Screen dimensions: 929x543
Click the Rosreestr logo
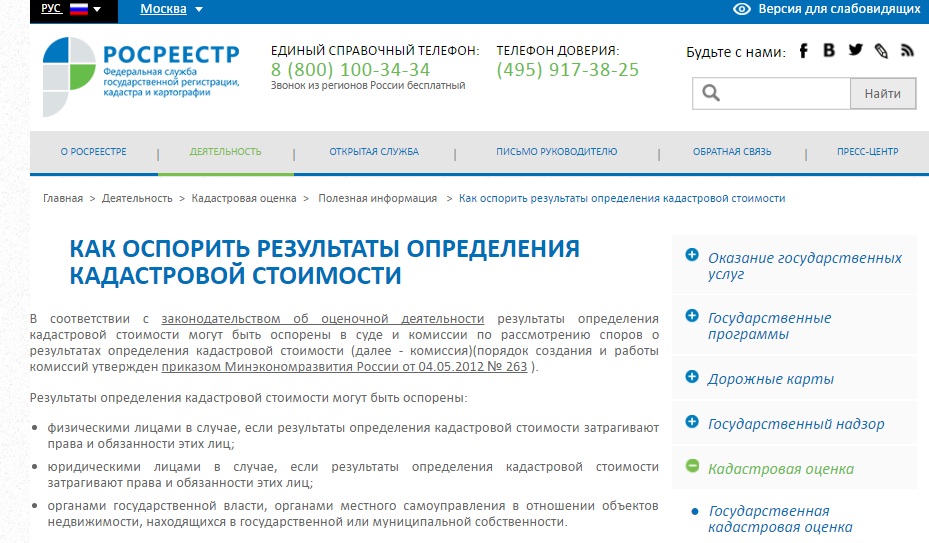point(141,76)
